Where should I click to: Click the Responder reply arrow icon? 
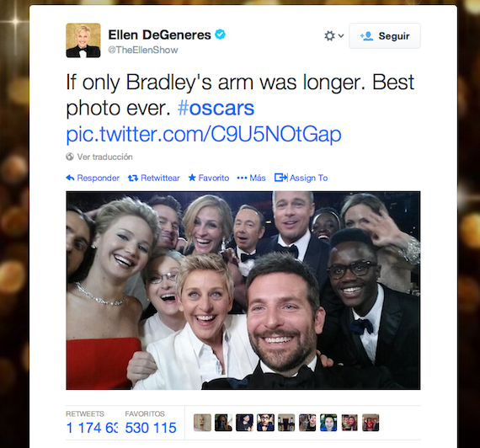(x=70, y=178)
